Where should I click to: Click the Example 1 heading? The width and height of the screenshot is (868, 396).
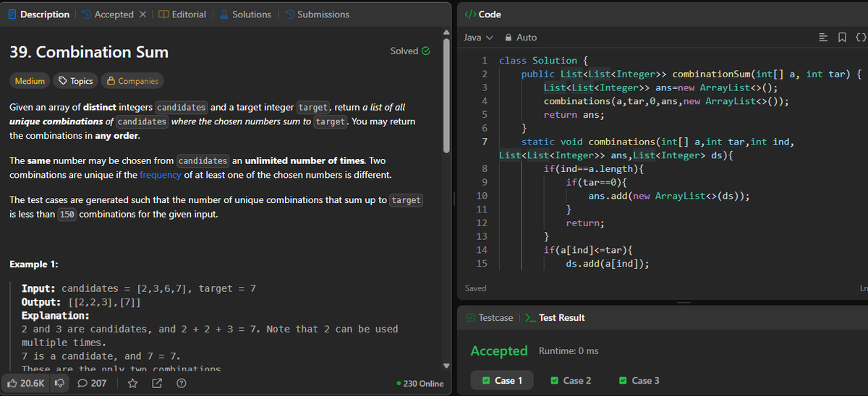tap(33, 264)
